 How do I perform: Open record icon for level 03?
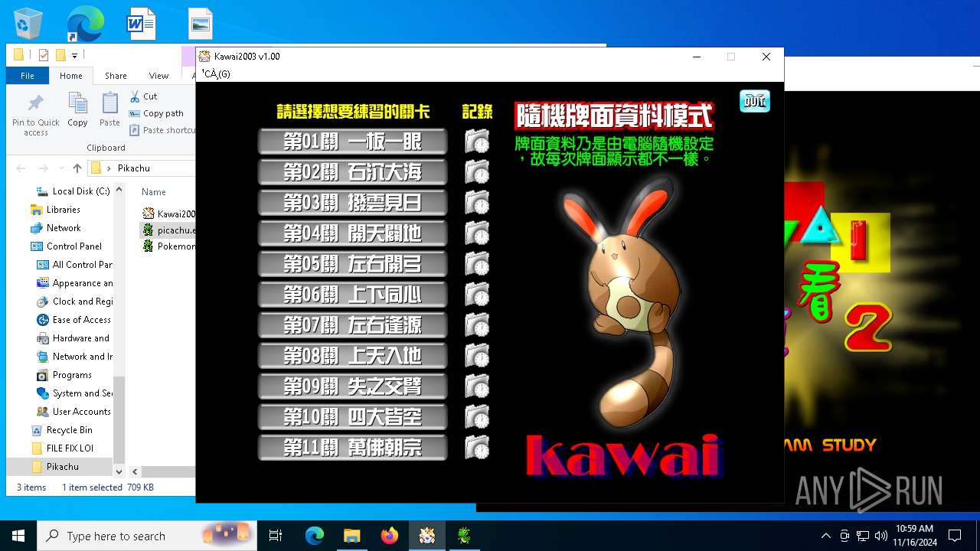coord(477,203)
